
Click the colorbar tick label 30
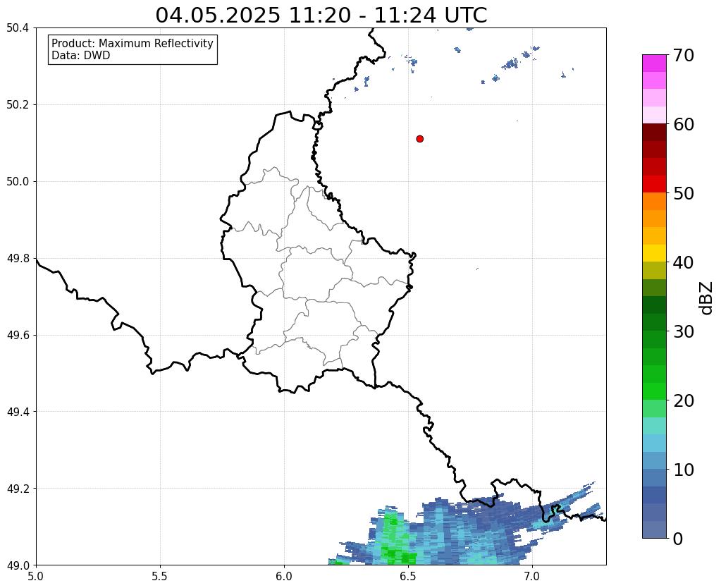tap(684, 331)
